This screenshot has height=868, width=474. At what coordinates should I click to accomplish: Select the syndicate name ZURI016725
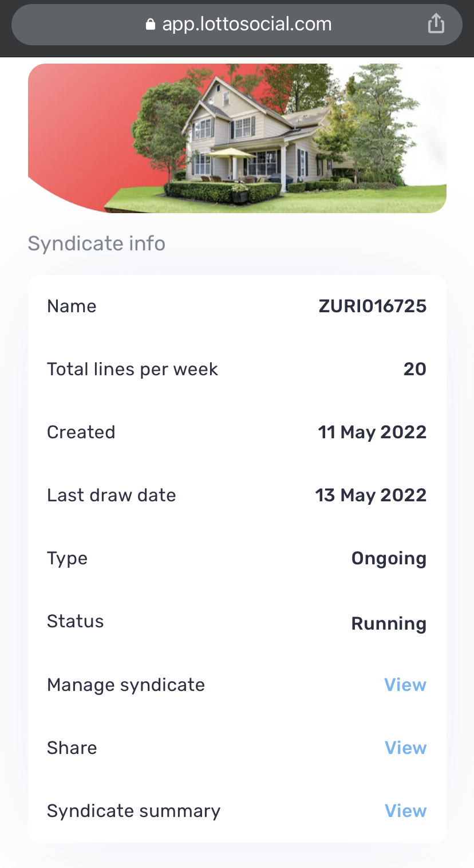pyautogui.click(x=372, y=306)
